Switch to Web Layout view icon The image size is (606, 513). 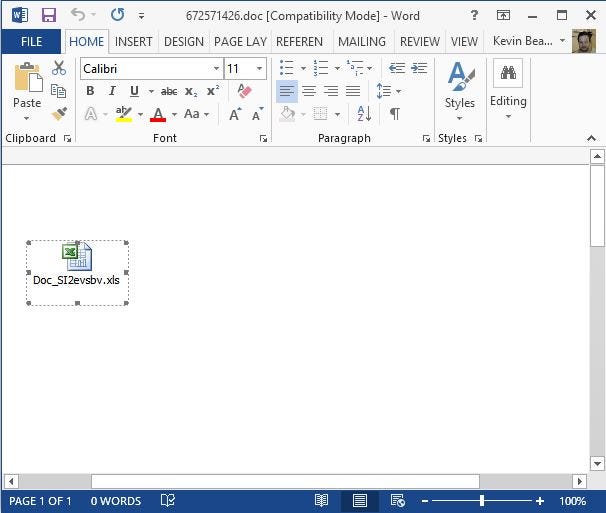coord(398,501)
